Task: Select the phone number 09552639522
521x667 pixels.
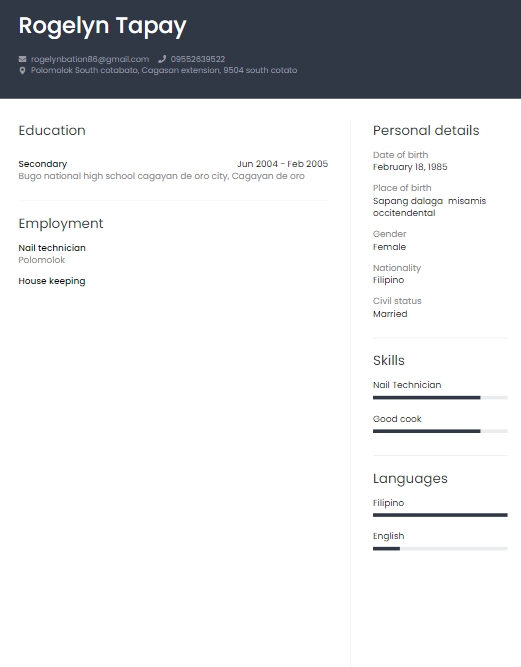Action: (x=198, y=59)
